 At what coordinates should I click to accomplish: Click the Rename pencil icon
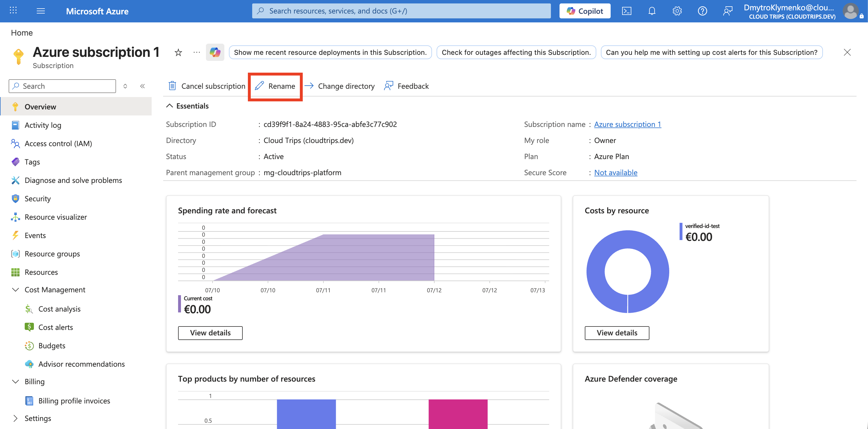coord(259,86)
